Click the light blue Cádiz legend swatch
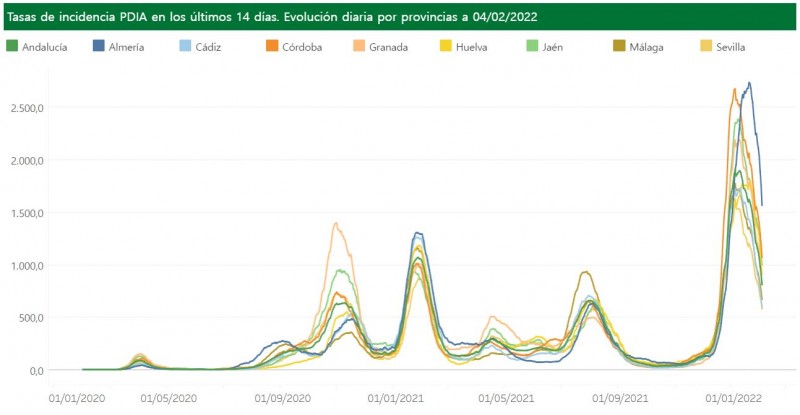This screenshot has width=800, height=415. click(x=185, y=46)
